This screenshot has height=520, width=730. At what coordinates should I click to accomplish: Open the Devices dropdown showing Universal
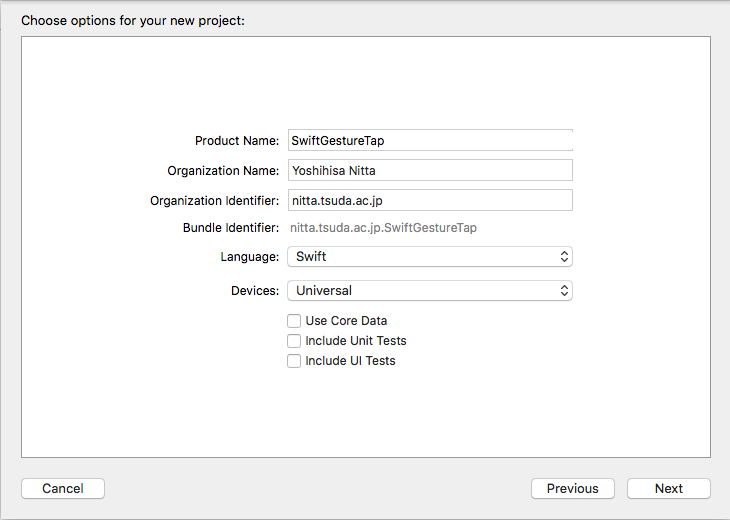pos(428,291)
